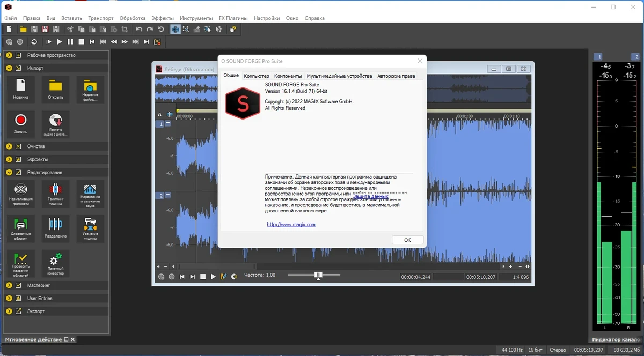Click the Redo arrow toolbar icon
The height and width of the screenshot is (356, 644).
tap(150, 29)
